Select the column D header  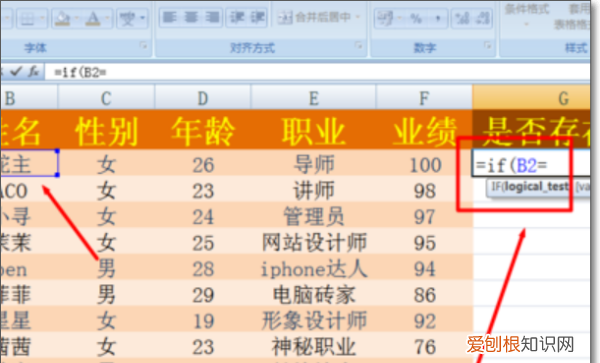click(x=203, y=98)
